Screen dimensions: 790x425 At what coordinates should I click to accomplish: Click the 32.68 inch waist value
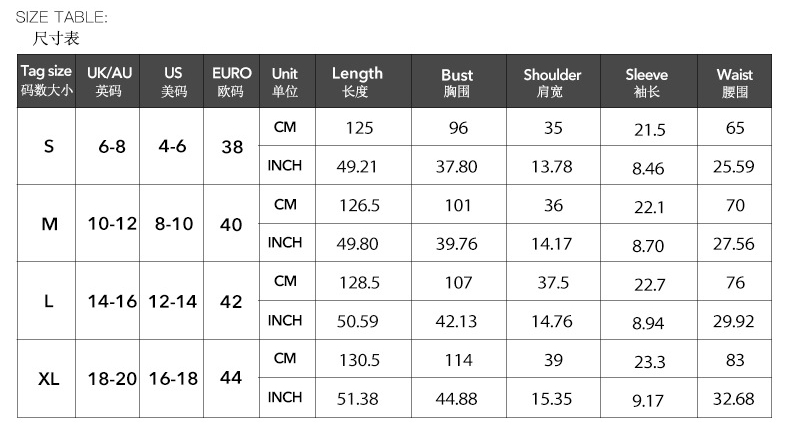(734, 399)
